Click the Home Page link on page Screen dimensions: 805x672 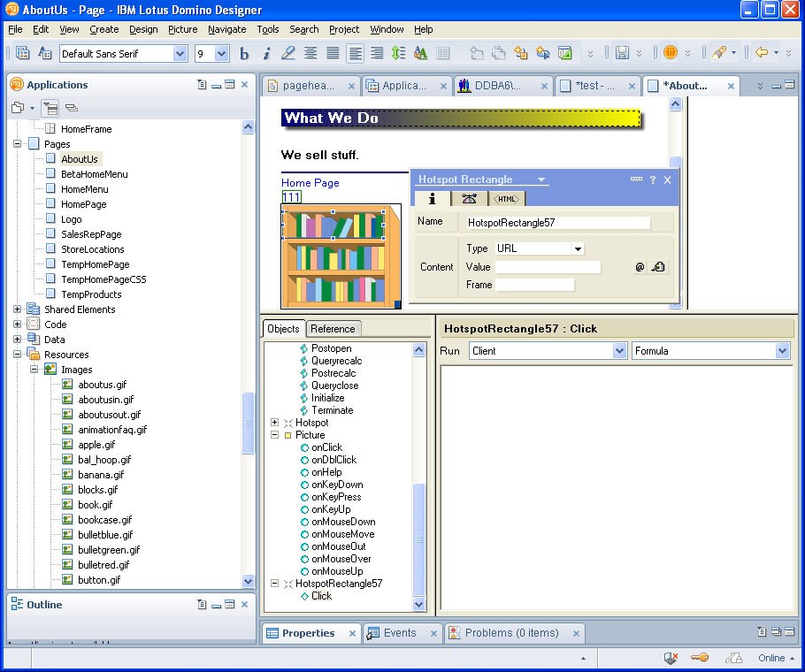[310, 183]
